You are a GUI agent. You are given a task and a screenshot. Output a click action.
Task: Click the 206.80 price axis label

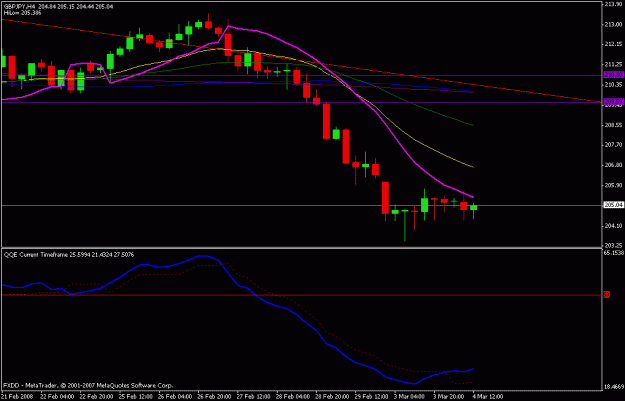(614, 165)
